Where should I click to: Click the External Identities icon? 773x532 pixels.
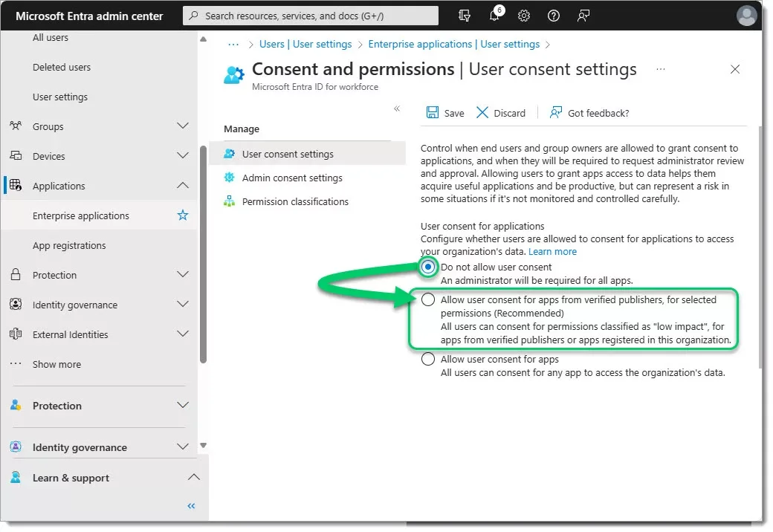click(16, 334)
